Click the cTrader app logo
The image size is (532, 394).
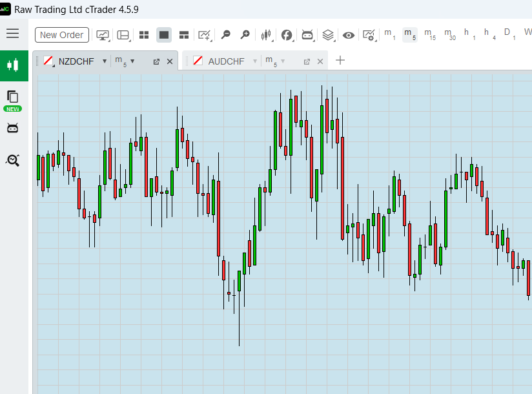pos(5,9)
